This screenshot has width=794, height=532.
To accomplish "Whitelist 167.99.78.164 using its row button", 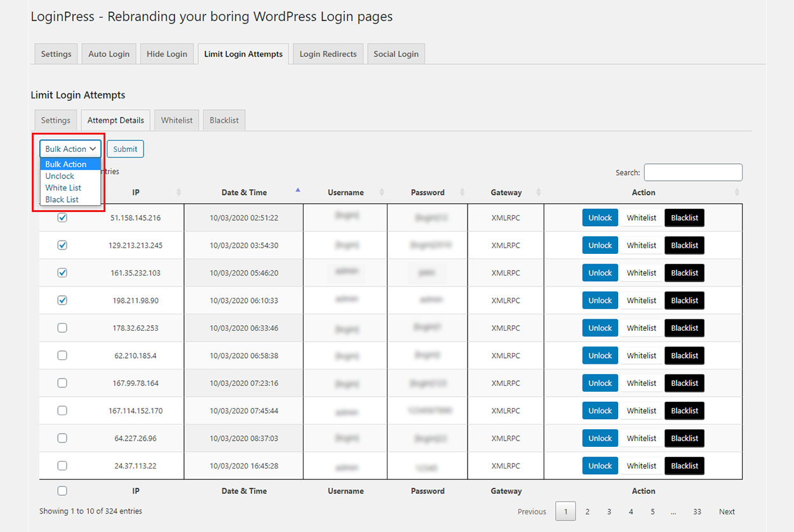I will 642,383.
